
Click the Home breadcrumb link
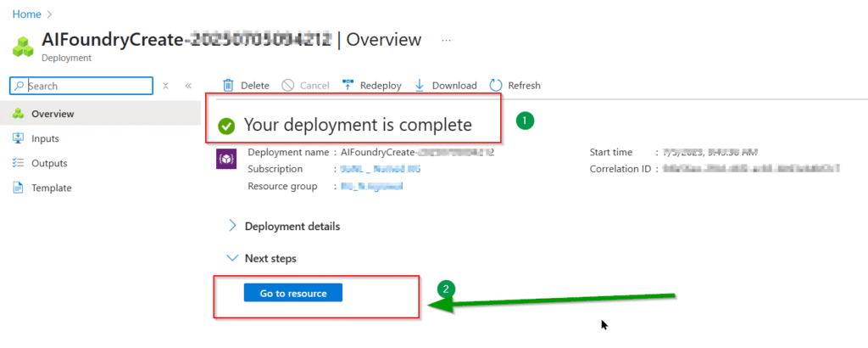[26, 14]
